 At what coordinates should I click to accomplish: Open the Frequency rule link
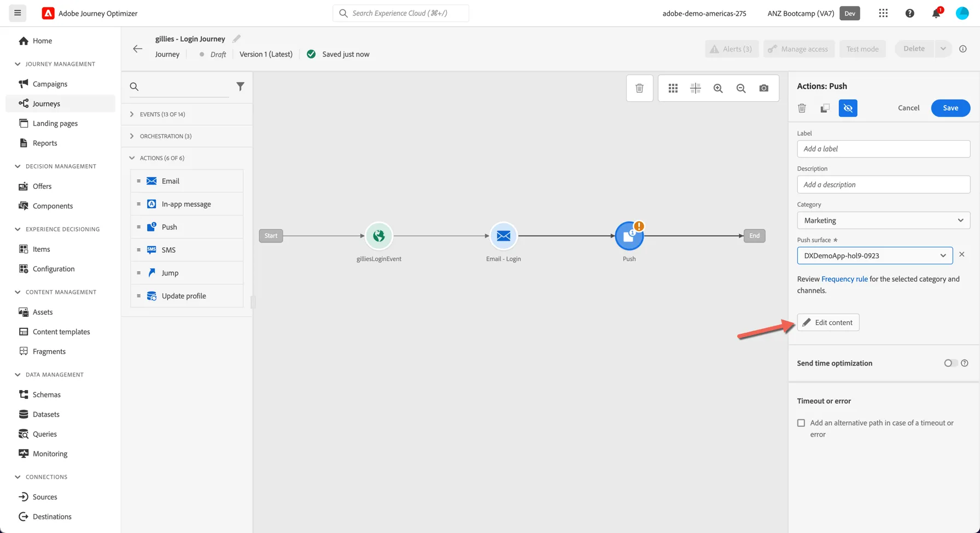click(844, 279)
